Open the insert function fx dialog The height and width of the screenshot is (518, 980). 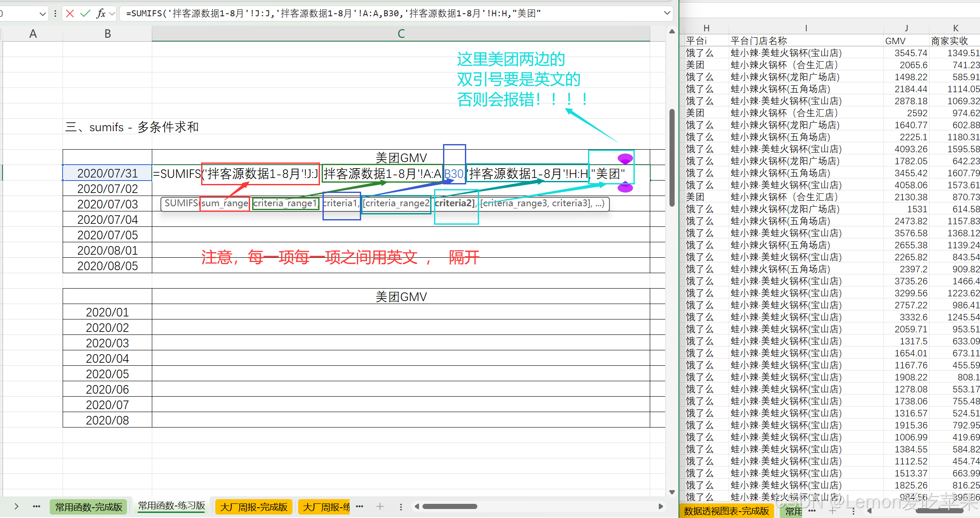pyautogui.click(x=101, y=13)
